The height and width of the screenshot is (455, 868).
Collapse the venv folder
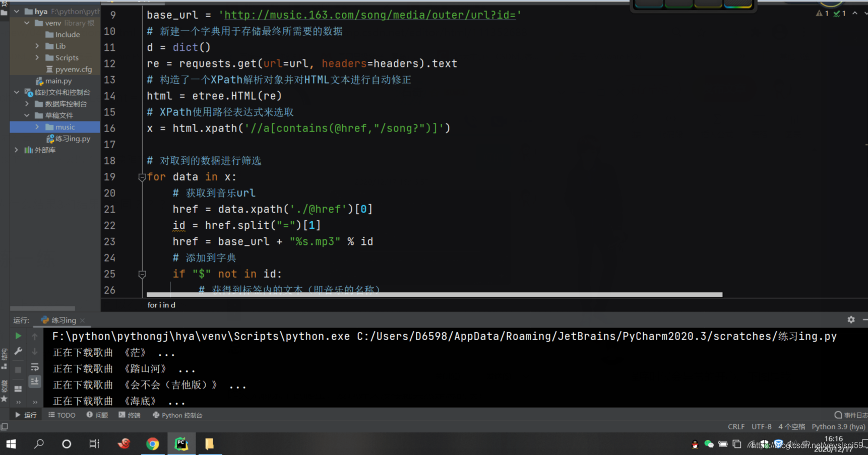pyautogui.click(x=27, y=23)
